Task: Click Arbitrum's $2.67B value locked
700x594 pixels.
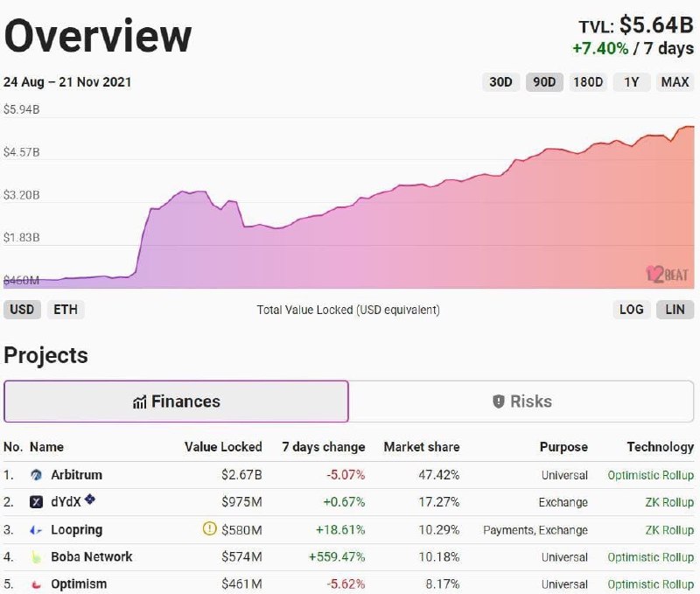Action: 241,475
